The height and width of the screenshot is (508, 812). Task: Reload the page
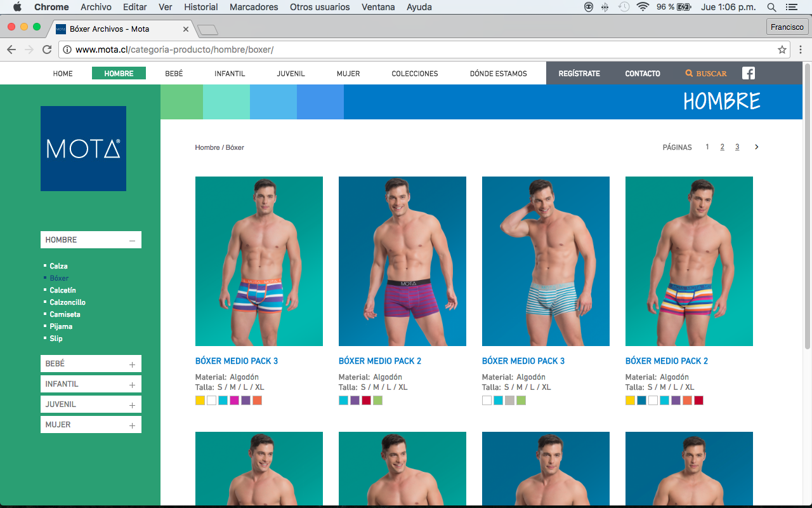pyautogui.click(x=47, y=50)
